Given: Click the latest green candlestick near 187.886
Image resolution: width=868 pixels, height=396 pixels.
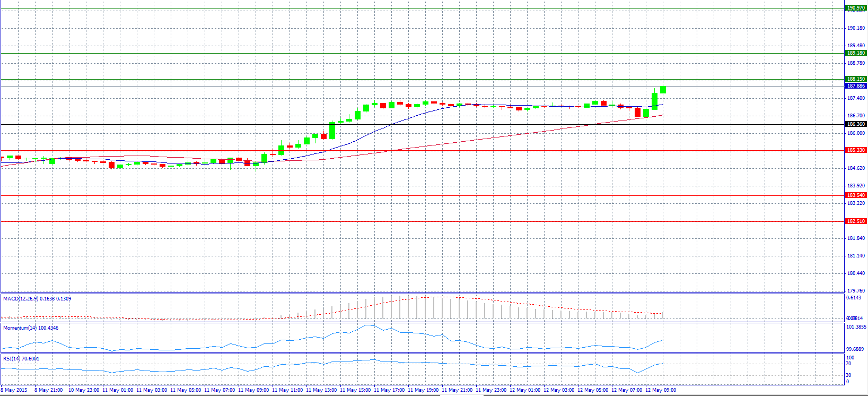Looking at the screenshot, I should [x=663, y=90].
